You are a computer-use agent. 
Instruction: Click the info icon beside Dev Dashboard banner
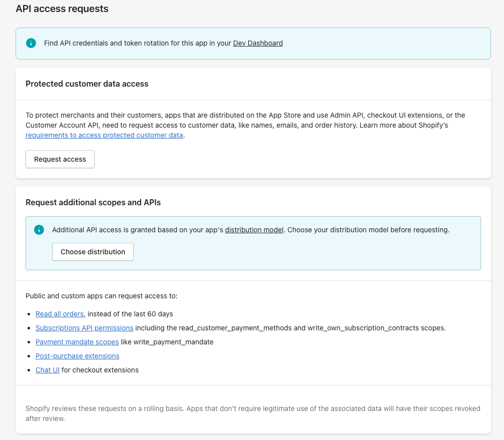pos(31,43)
